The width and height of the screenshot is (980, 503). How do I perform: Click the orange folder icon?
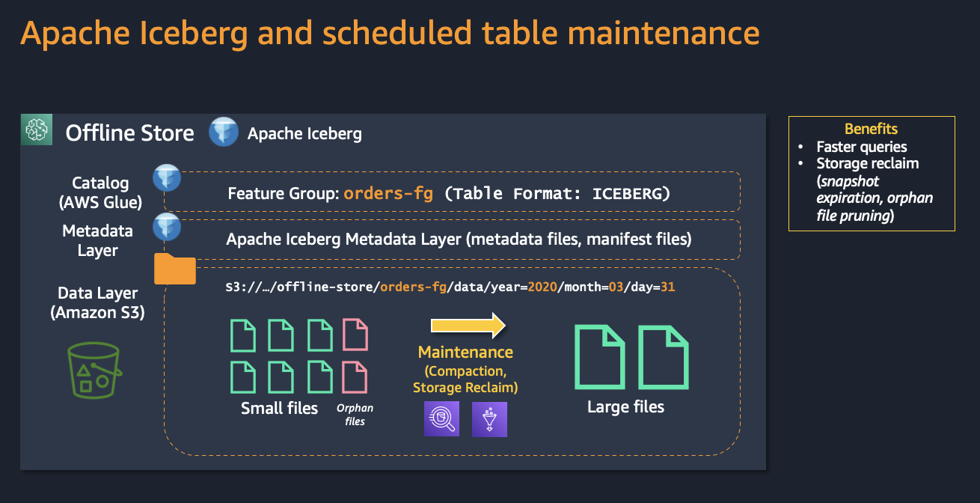(175, 269)
